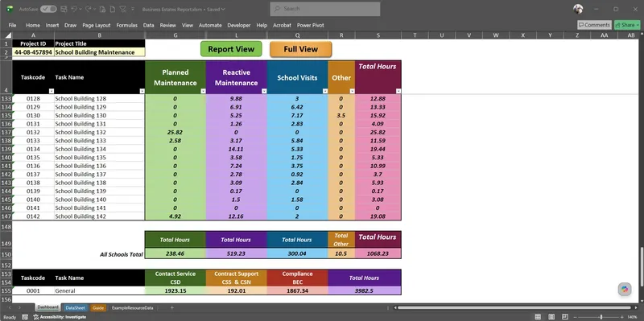Open the Planned Maintenance filter dropdown
The width and height of the screenshot is (644, 321).
pos(203,91)
